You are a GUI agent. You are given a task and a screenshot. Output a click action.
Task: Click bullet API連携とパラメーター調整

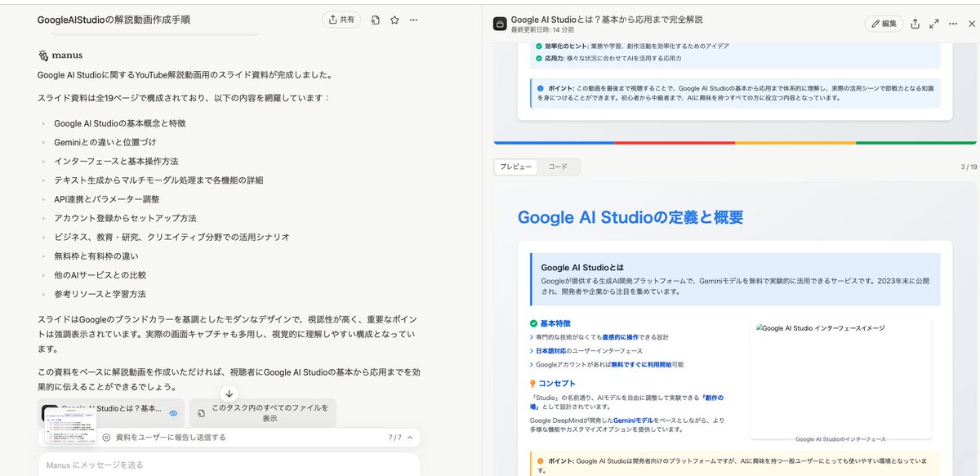coord(106,199)
